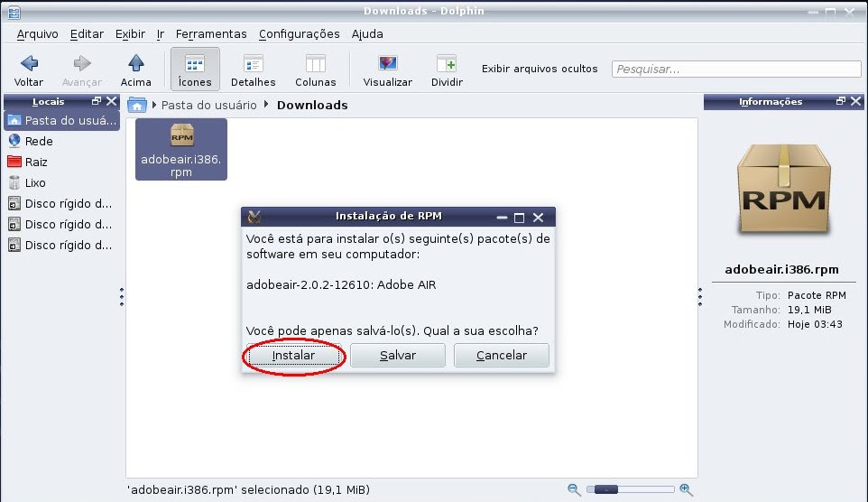The image size is (868, 502).
Task: Go up with the Acima arrow
Action: [x=136, y=70]
